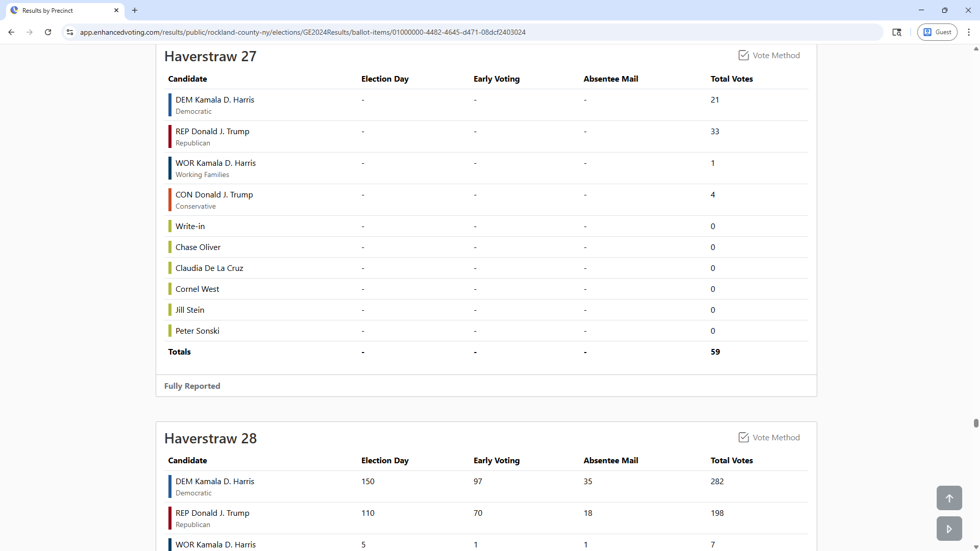Go back with the browser back arrow
980x551 pixels.
(11, 32)
